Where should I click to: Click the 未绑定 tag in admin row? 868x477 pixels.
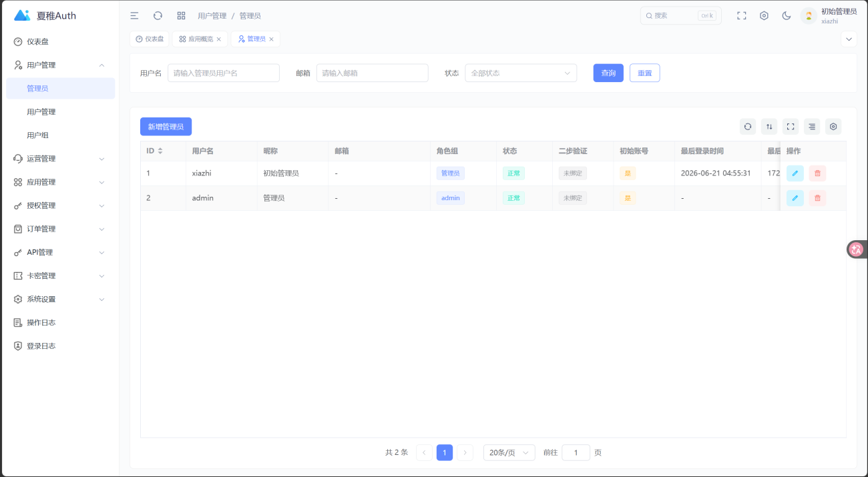572,198
